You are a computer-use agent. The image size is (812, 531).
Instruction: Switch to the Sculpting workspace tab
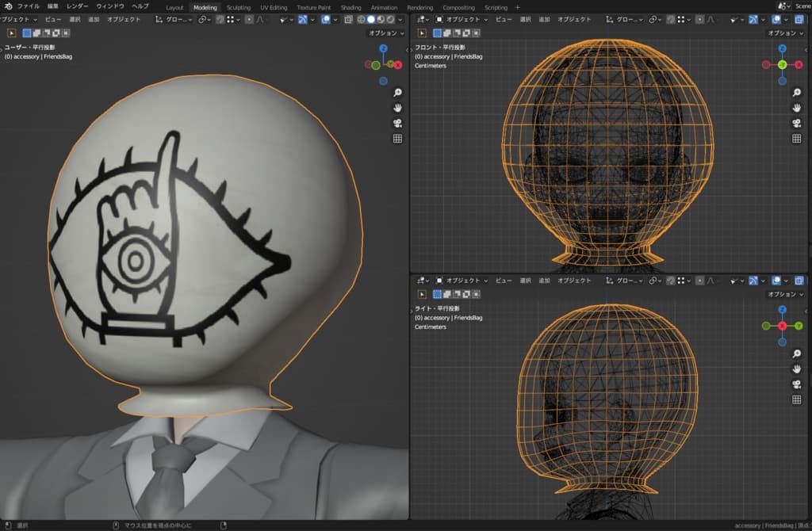(238, 7)
